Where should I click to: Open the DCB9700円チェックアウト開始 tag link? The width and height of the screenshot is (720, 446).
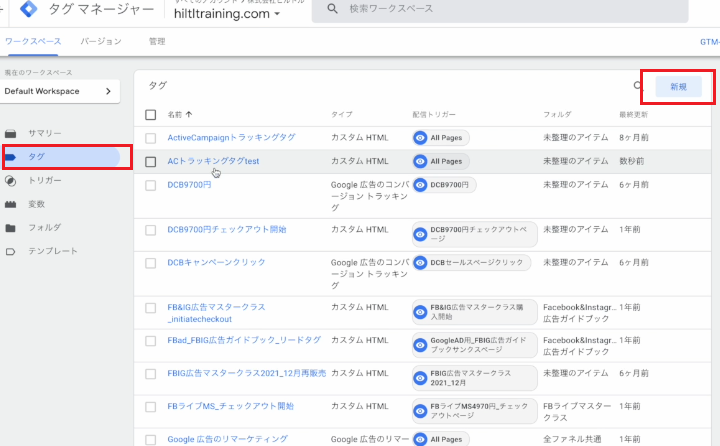click(226, 229)
